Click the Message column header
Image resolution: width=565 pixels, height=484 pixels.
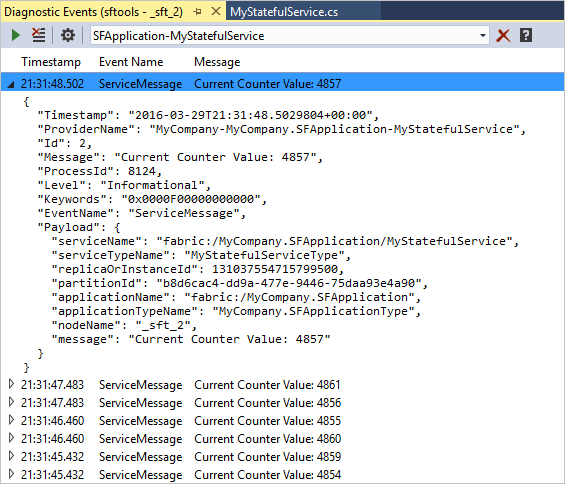(x=217, y=62)
